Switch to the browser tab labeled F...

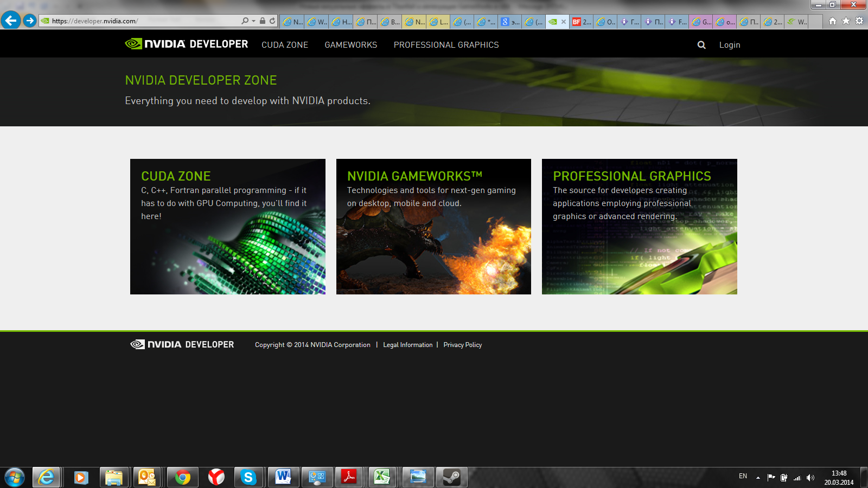click(677, 22)
